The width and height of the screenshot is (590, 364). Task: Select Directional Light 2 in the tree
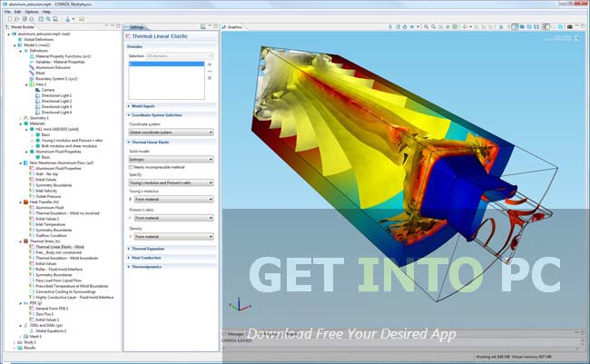pos(56,102)
